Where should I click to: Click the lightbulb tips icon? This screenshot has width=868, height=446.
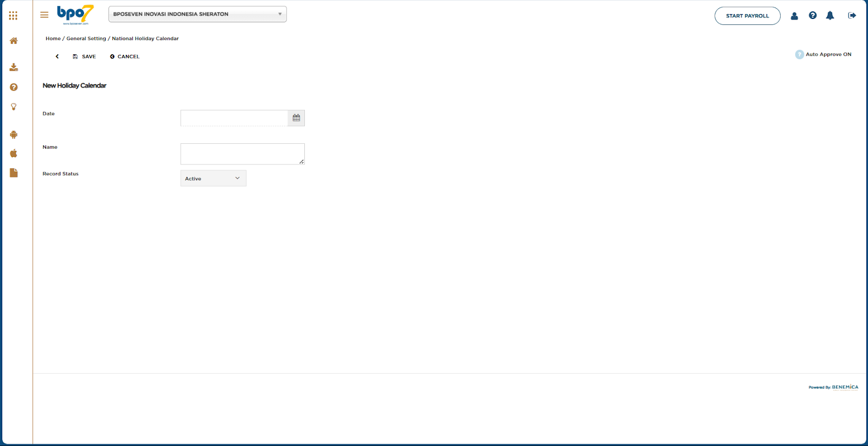point(14,107)
